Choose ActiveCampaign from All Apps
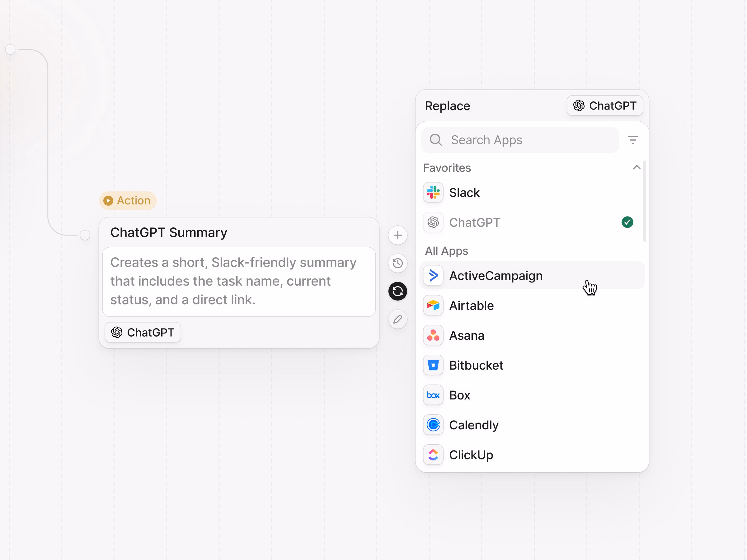 (x=532, y=276)
